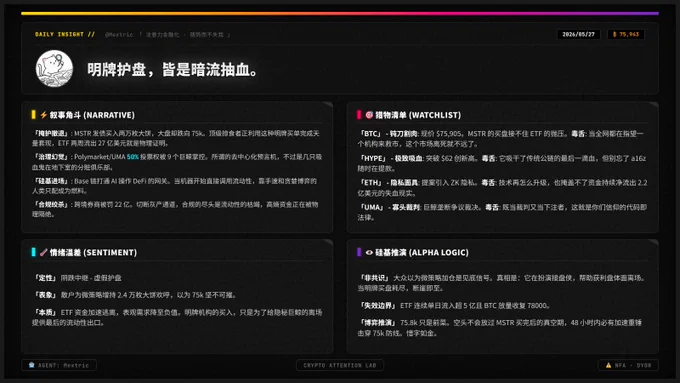The width and height of the screenshot is (680, 383).
Task: Click the '「治理幻觉」' narrative entry label
Action: [51, 157]
